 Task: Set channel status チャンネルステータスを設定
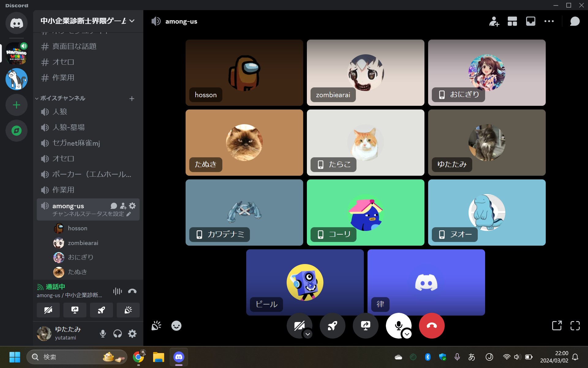pos(92,214)
